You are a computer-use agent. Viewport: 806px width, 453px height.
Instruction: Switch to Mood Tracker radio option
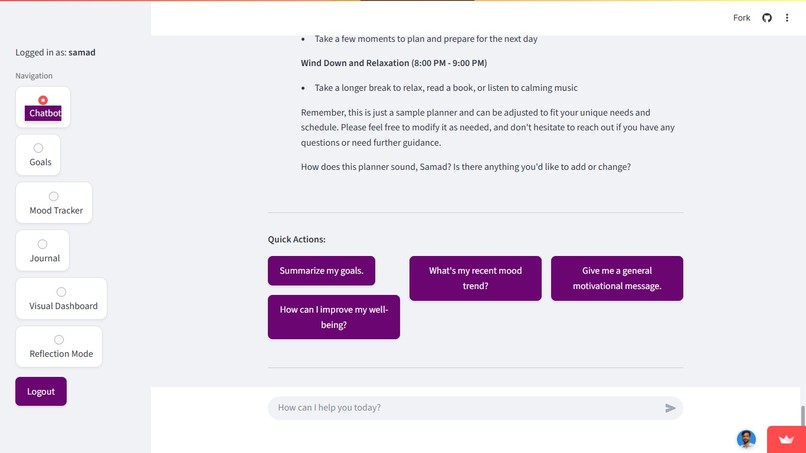(x=53, y=196)
